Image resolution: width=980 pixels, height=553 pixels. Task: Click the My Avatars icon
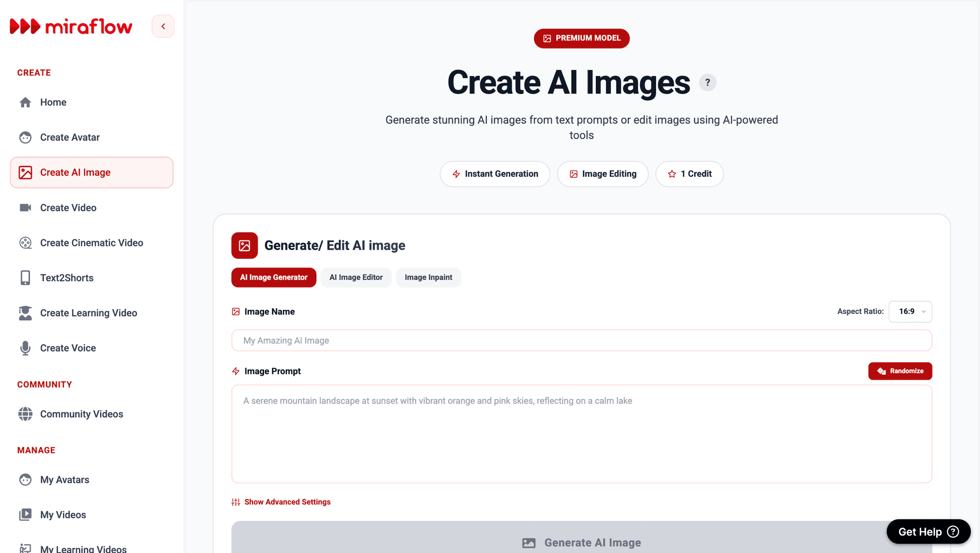tap(26, 479)
